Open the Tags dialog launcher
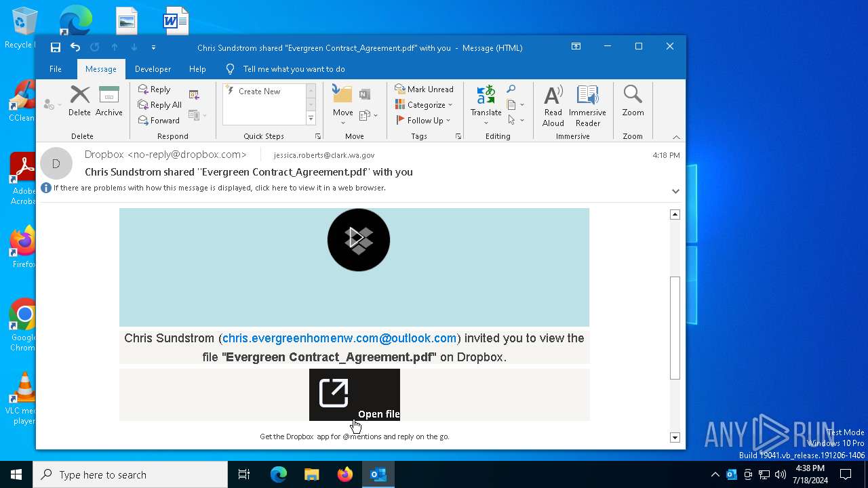Image resolution: width=868 pixels, height=488 pixels. coord(458,136)
